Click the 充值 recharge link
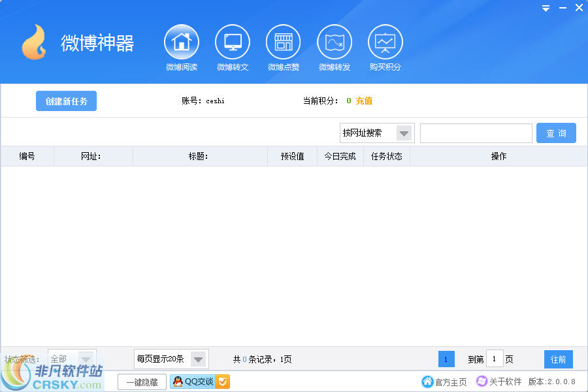 [x=364, y=101]
